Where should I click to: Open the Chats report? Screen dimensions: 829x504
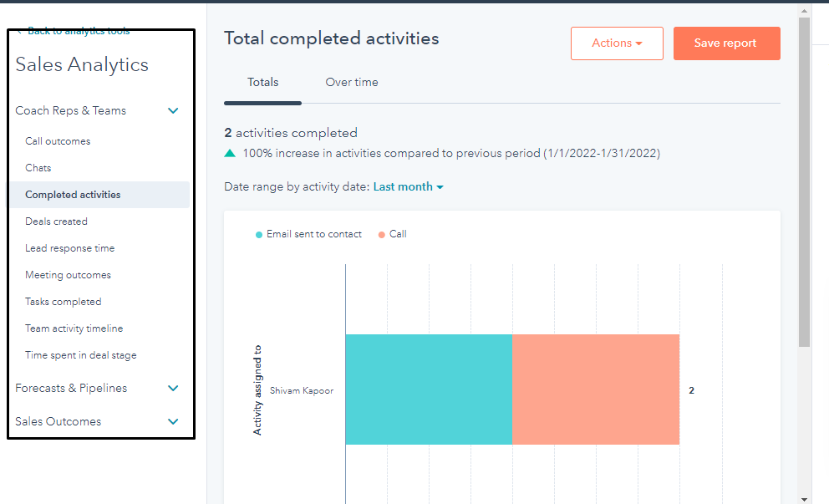(x=38, y=168)
